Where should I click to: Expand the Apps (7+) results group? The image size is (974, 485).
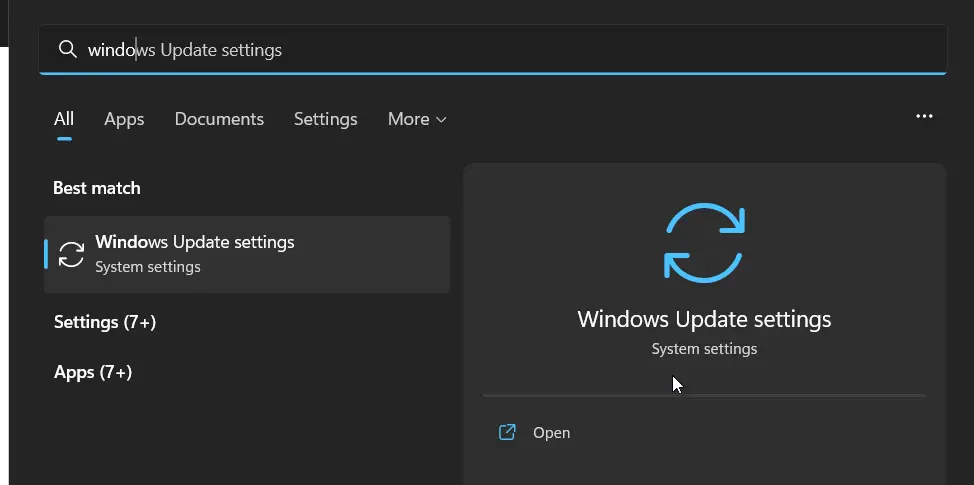pos(93,372)
